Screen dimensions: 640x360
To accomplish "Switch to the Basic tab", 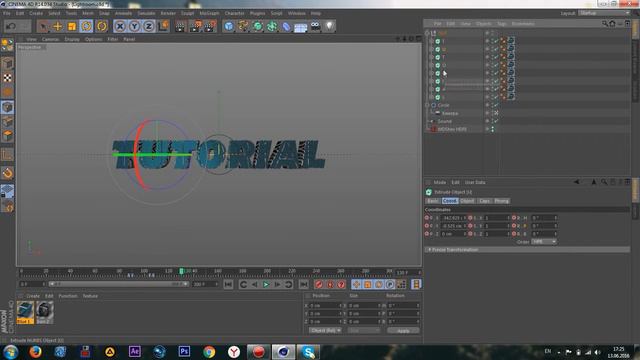I will click(x=433, y=201).
